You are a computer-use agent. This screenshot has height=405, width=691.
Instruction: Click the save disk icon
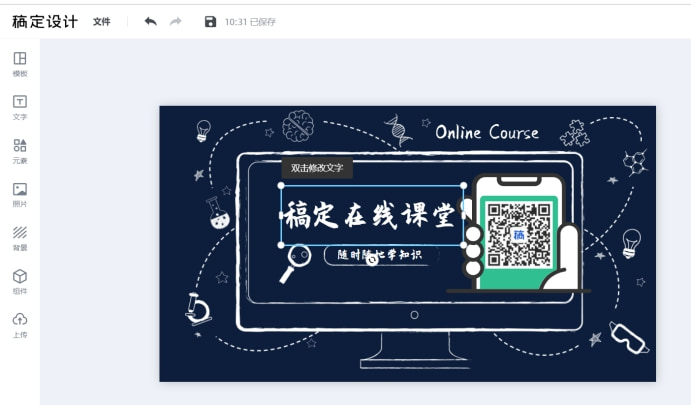click(210, 21)
